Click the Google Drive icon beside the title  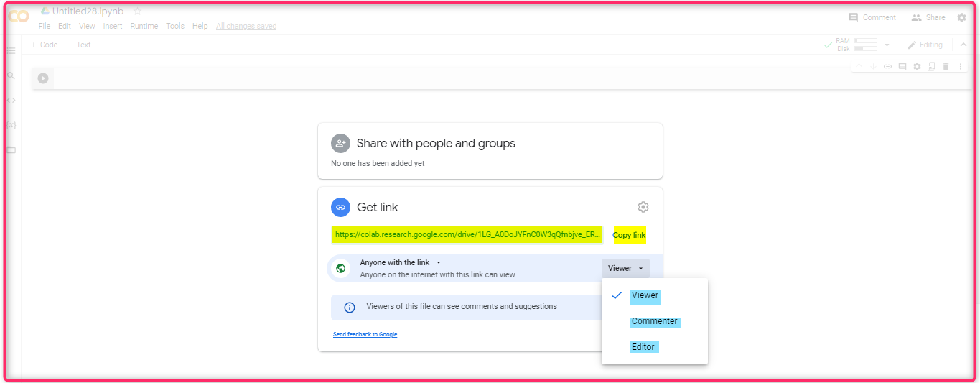pos(45,11)
